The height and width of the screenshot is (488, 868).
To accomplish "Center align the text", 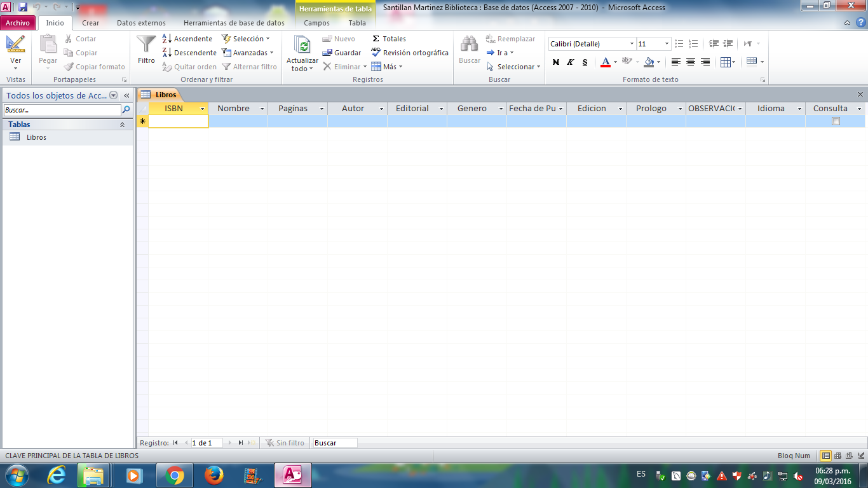I will tap(691, 62).
